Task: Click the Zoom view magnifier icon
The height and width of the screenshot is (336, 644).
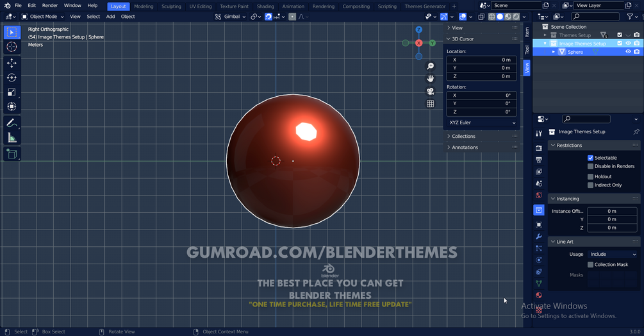Action: 430,66
